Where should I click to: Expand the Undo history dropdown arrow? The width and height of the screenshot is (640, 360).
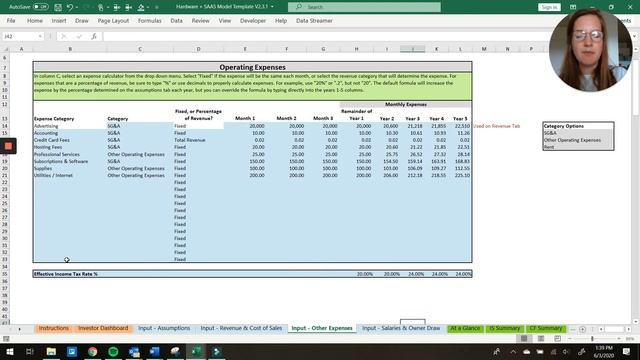click(77, 7)
